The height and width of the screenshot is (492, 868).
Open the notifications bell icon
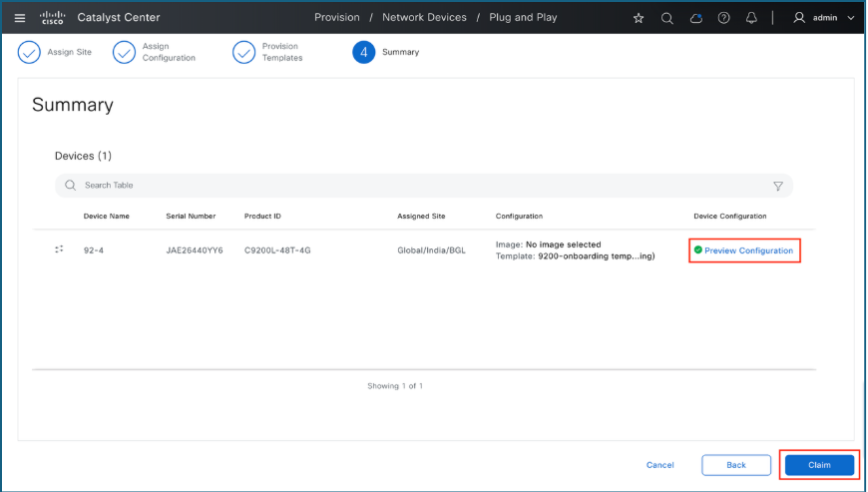[751, 18]
